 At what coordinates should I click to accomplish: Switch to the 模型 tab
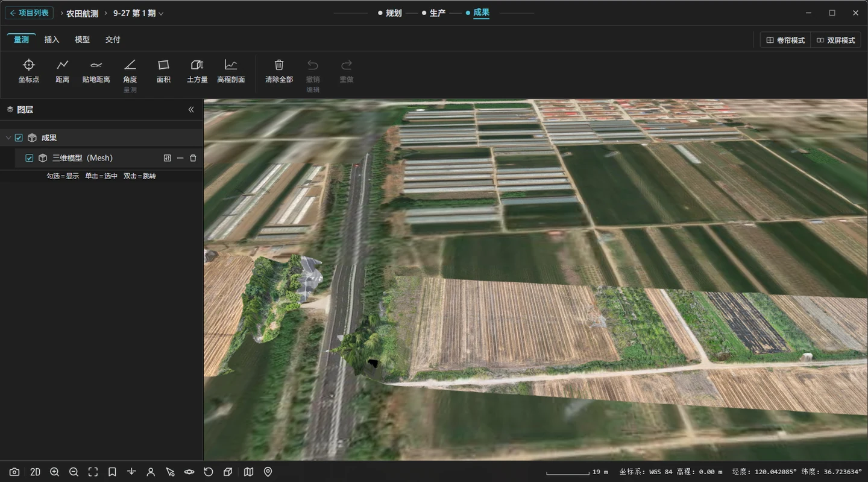click(82, 40)
